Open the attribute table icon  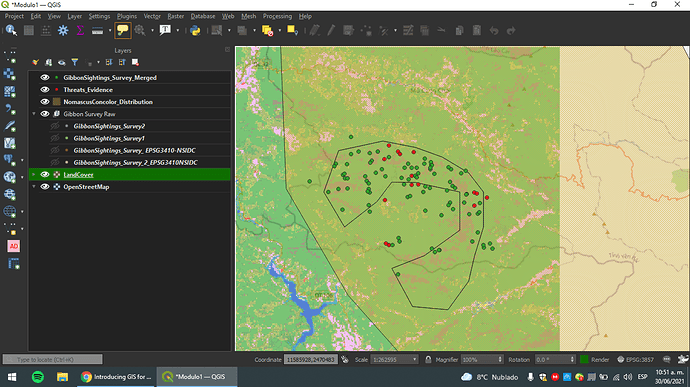(x=29, y=30)
